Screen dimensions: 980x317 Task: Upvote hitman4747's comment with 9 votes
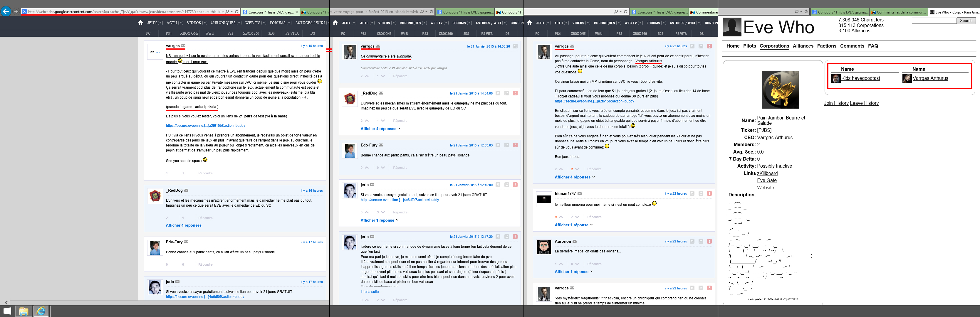[x=561, y=217]
